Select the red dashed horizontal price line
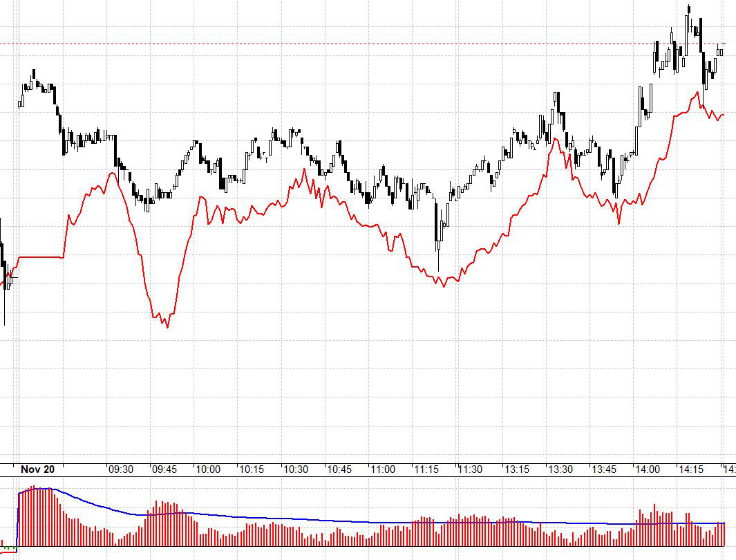Viewport: 736px width, 560px height. [x=346, y=44]
